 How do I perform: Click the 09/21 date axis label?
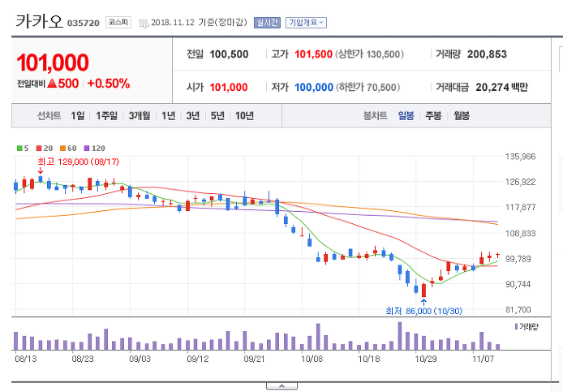254,359
